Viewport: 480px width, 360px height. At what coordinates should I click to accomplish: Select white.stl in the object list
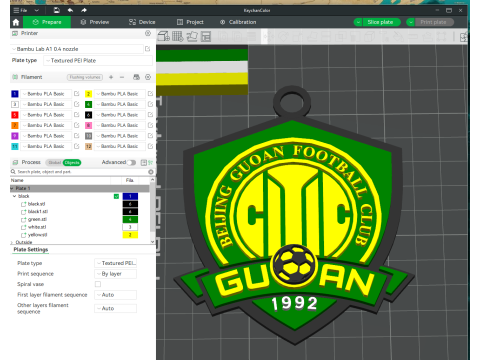coord(37,227)
